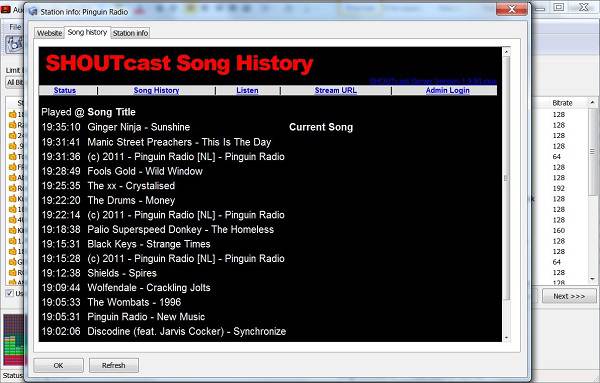The height and width of the screenshot is (383, 600).
Task: Select text 'Wolfendale - Crackling Jolts'
Action: point(149,287)
